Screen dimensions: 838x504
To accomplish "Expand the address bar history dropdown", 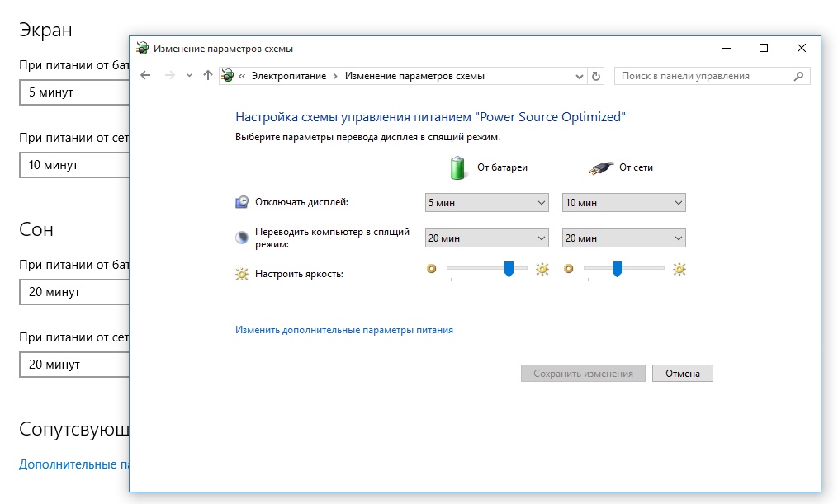I will tap(579, 76).
